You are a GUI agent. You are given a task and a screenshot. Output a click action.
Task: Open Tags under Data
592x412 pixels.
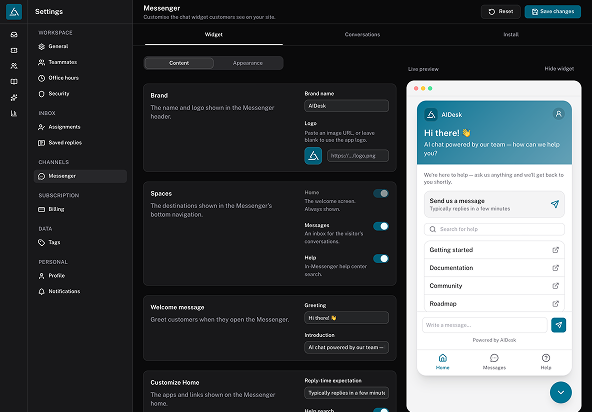pos(80,242)
